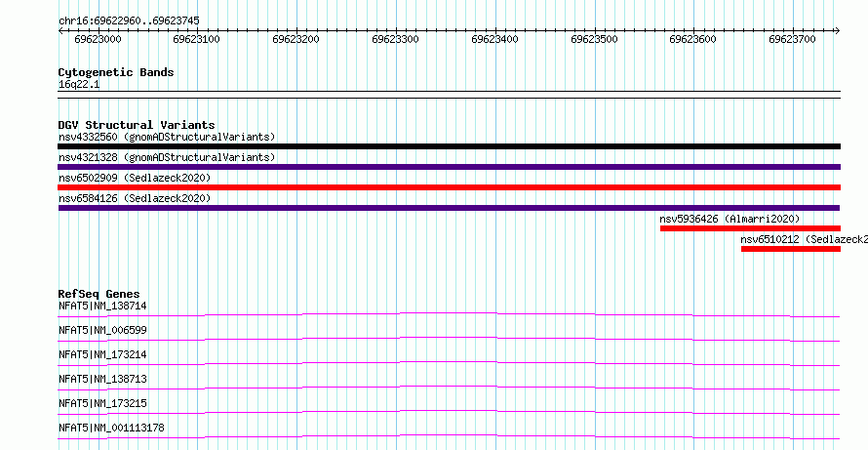Click ruler tick label 69623300
Screen dimensions: 868x450
tap(395, 39)
